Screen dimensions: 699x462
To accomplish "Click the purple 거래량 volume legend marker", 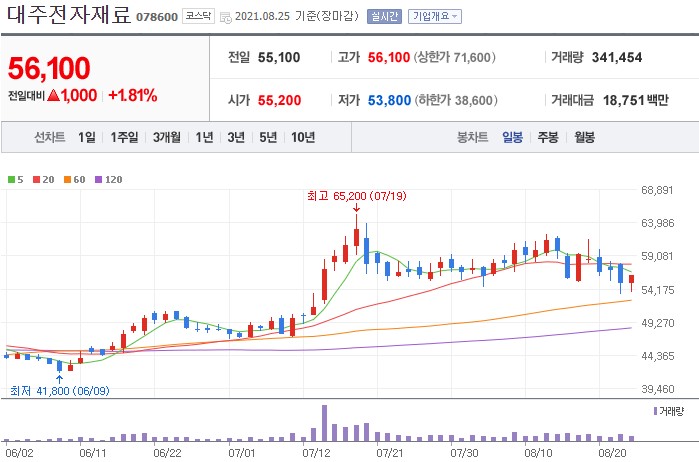I will (655, 411).
